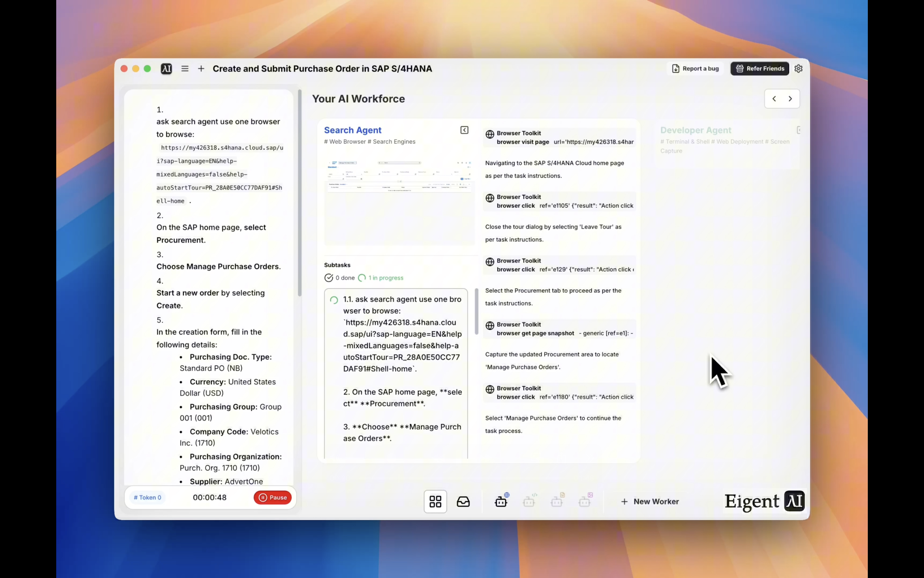
Task: Open the browser get page snapshot entry
Action: pos(560,329)
